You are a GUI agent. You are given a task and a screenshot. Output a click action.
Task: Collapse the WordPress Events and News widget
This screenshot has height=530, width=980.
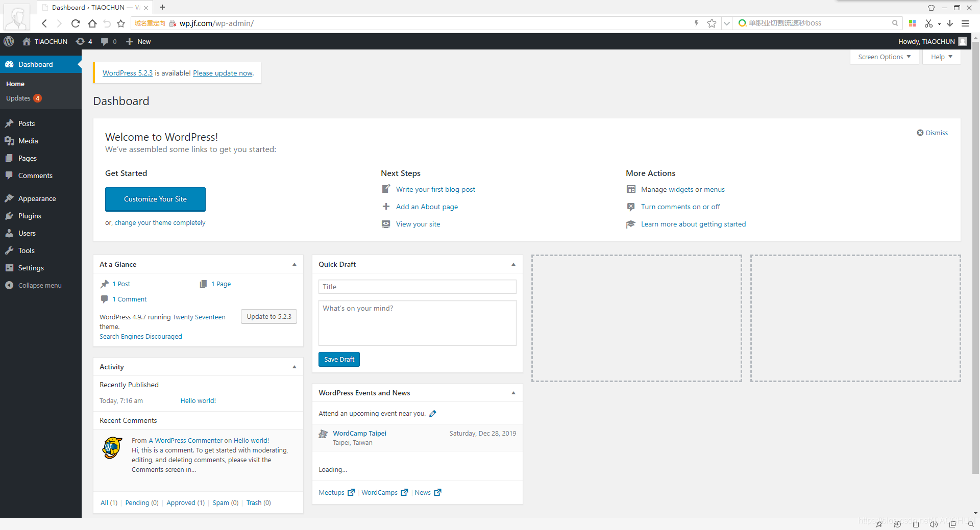pyautogui.click(x=513, y=393)
